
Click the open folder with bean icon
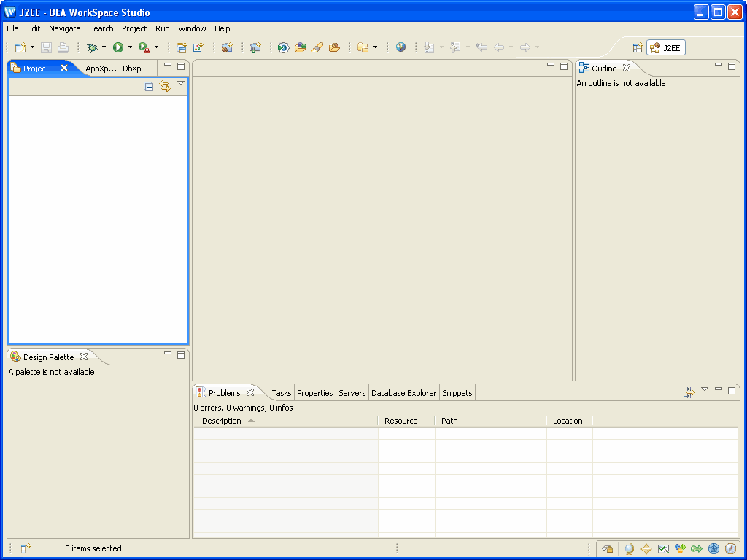coord(334,47)
